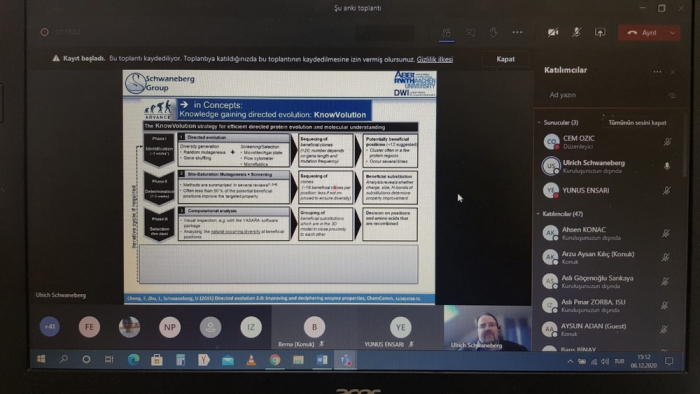Open Chrome from the taskbar

(275, 360)
